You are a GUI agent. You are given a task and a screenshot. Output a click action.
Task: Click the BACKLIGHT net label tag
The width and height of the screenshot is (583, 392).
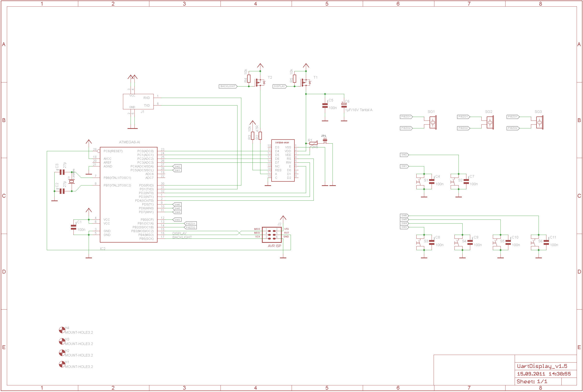coord(228,86)
